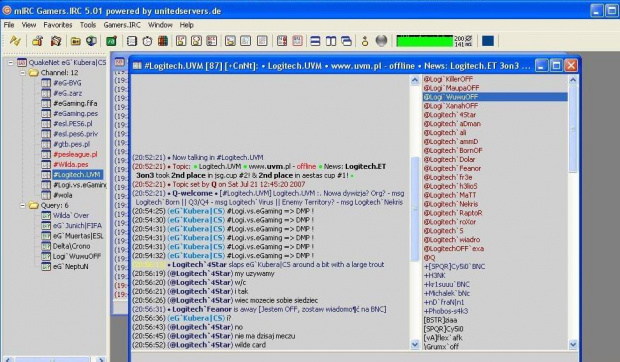Open the Gamers.IRC menu
This screenshot has width=620, height=362.
coord(122,25)
